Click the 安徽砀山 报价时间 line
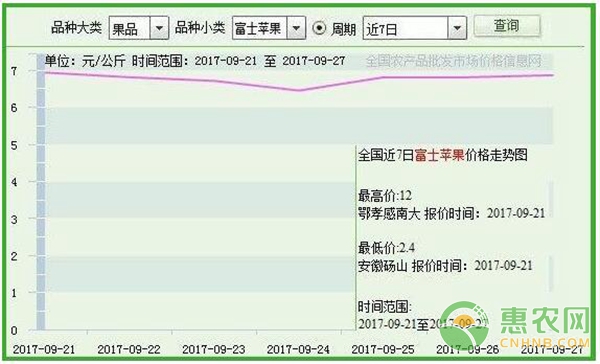The image size is (600, 364). 445,266
